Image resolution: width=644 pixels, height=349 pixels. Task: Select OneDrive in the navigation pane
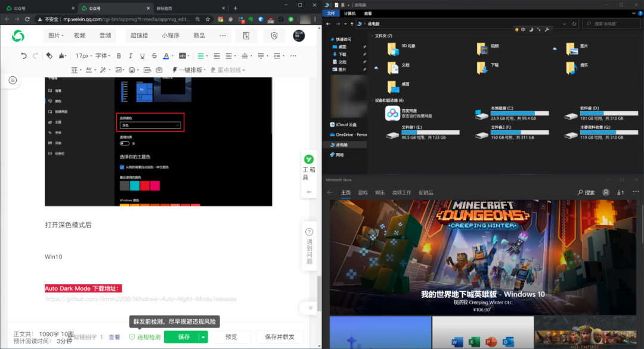pos(348,135)
